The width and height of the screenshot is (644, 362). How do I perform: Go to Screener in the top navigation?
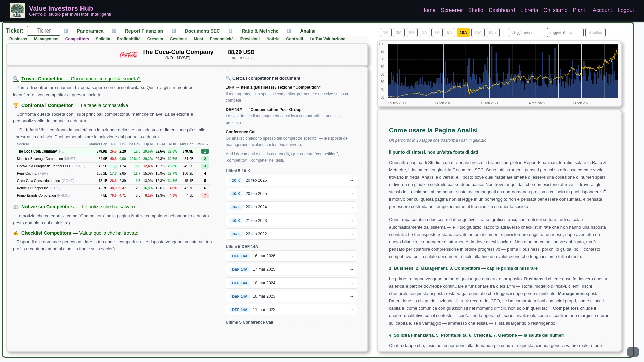tap(452, 10)
